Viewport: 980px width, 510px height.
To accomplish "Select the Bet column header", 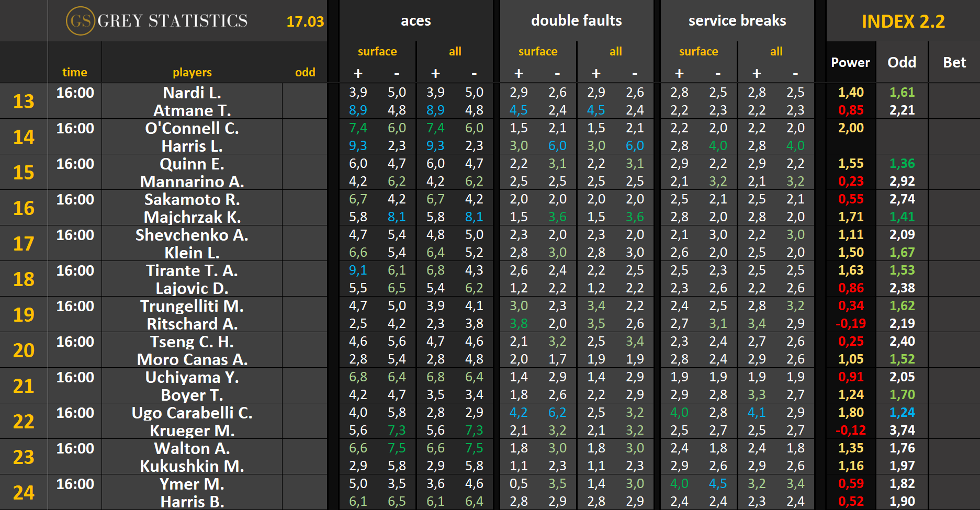I will pyautogui.click(x=954, y=62).
